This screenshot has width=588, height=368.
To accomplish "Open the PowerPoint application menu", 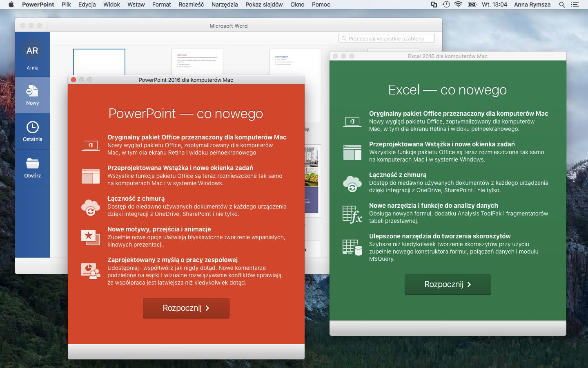I will pos(38,4).
